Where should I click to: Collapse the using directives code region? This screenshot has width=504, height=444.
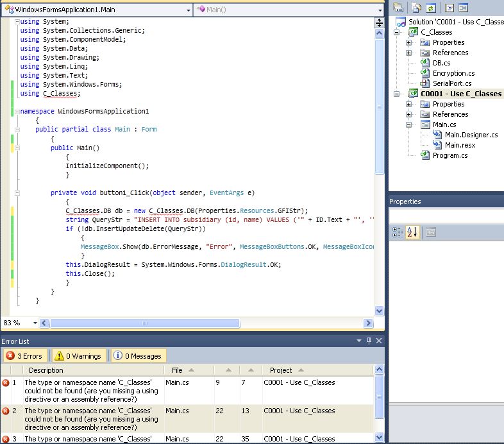tap(17, 22)
